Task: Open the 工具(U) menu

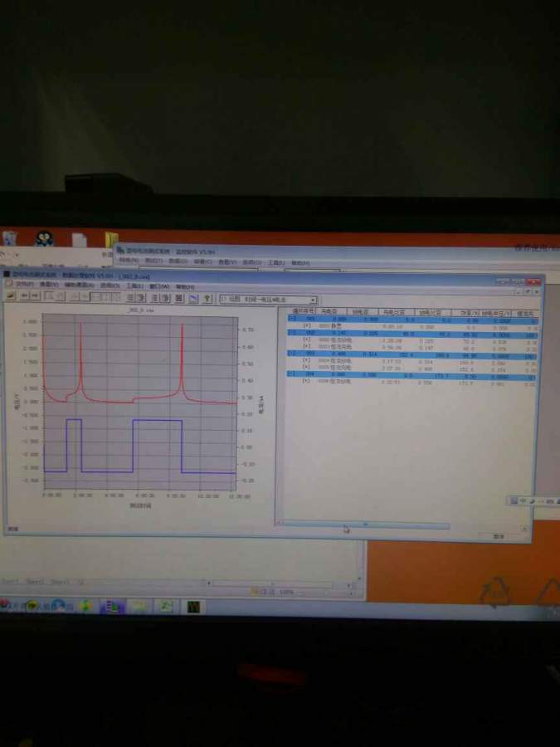Action: [x=134, y=286]
